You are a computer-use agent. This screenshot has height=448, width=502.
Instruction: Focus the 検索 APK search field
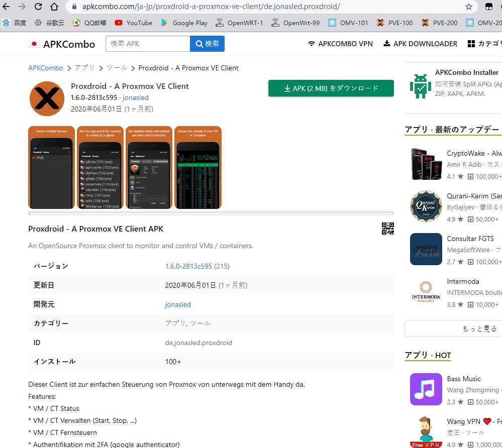click(x=148, y=44)
